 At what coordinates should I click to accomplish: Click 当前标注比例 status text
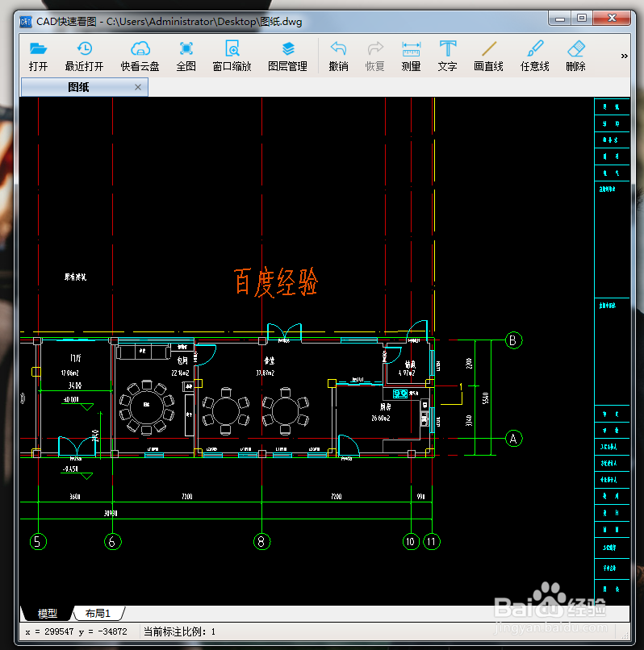point(179,631)
